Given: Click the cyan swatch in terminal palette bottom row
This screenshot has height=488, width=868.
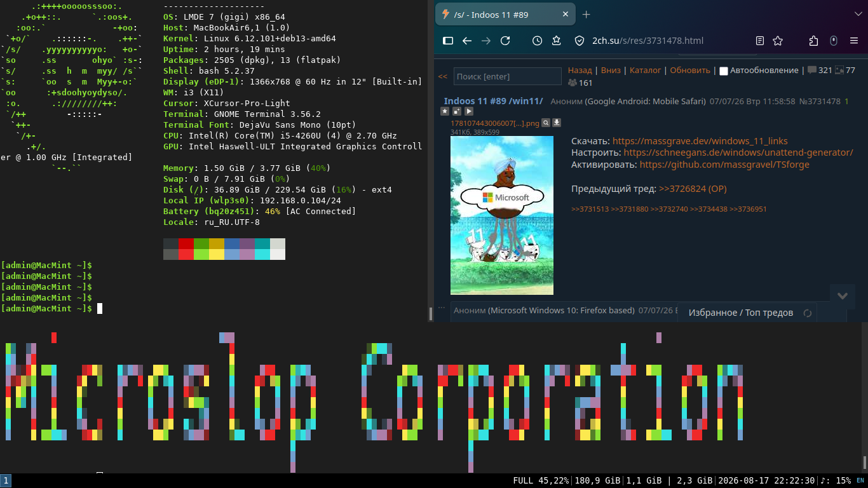Looking at the screenshot, I should (262, 254).
